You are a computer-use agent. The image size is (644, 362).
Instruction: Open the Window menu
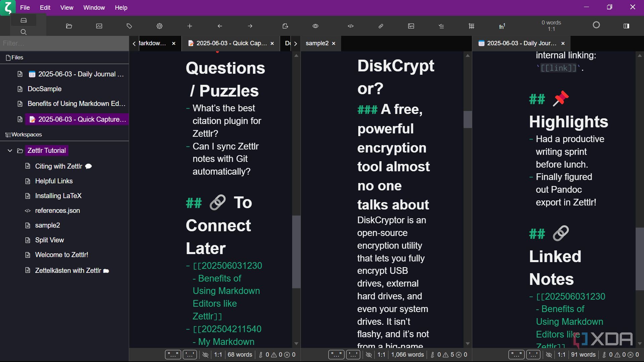coord(94,7)
